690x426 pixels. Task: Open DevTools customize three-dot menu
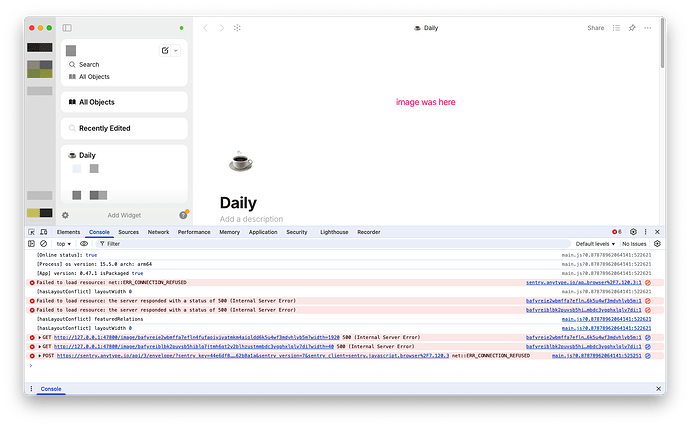[x=646, y=232]
